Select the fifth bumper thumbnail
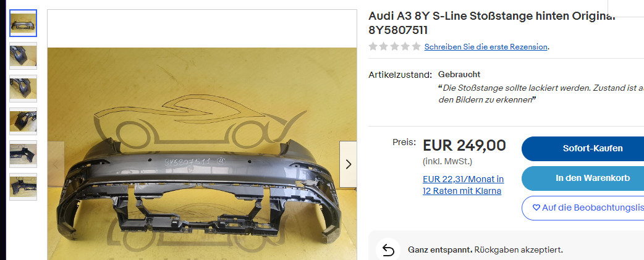Viewport: 644px width, 260px height. pos(23,154)
